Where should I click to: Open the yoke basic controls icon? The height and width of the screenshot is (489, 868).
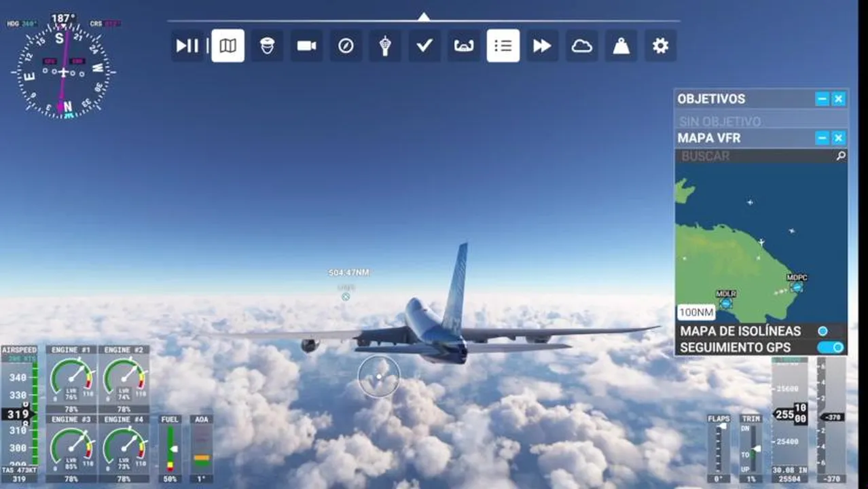pos(463,46)
